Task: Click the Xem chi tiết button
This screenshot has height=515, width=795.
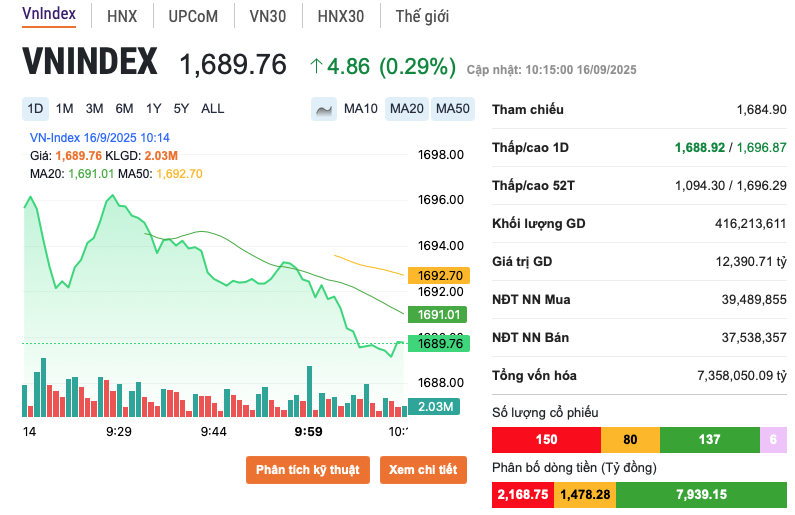Action: (423, 470)
